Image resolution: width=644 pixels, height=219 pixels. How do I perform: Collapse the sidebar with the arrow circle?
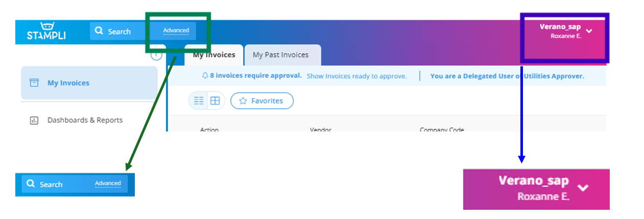157,55
